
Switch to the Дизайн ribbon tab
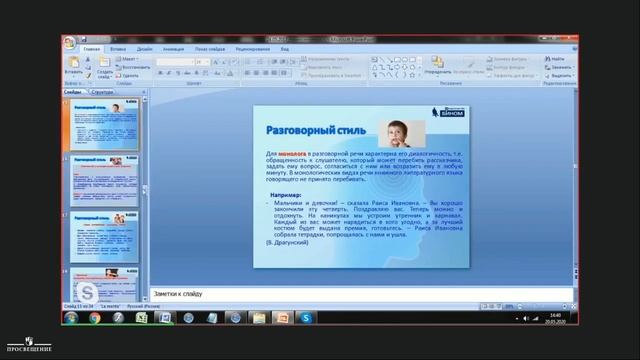point(144,49)
